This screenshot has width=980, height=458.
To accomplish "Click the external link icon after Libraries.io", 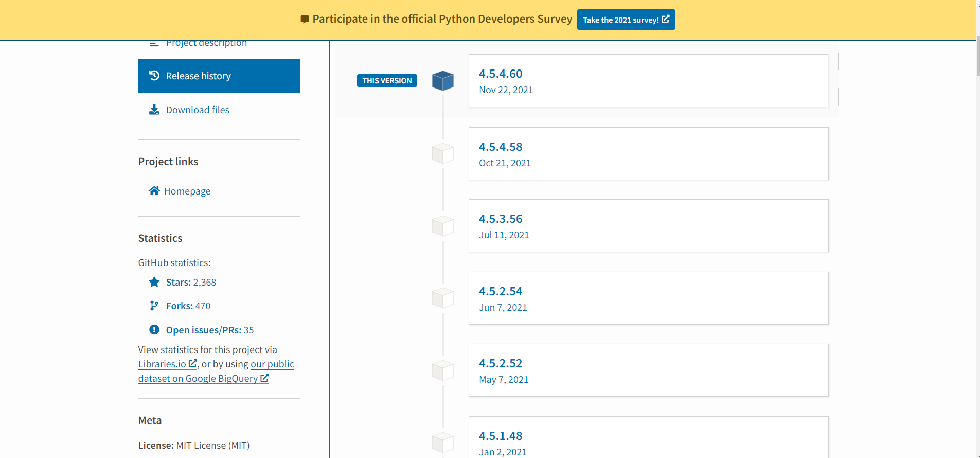I will 193,364.
